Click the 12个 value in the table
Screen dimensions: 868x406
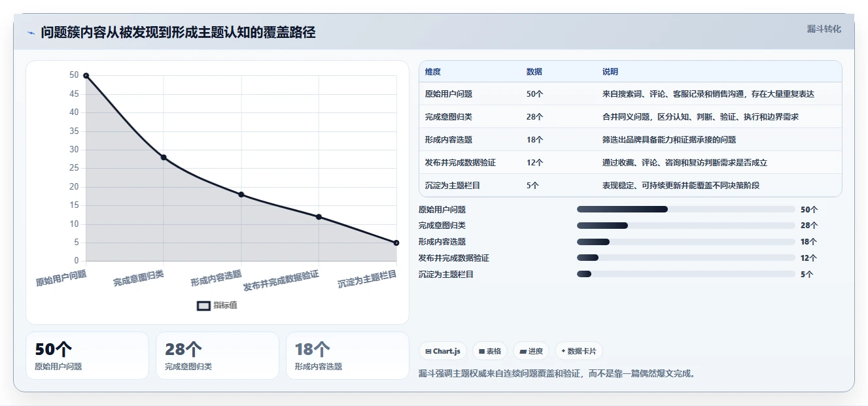(x=535, y=163)
